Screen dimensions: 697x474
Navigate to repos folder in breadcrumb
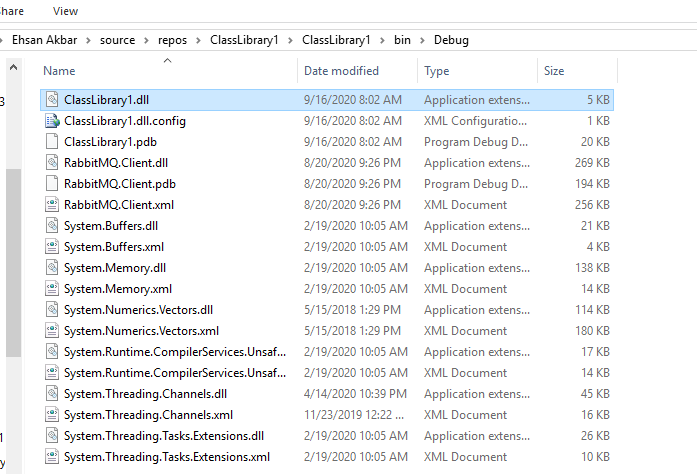point(172,40)
